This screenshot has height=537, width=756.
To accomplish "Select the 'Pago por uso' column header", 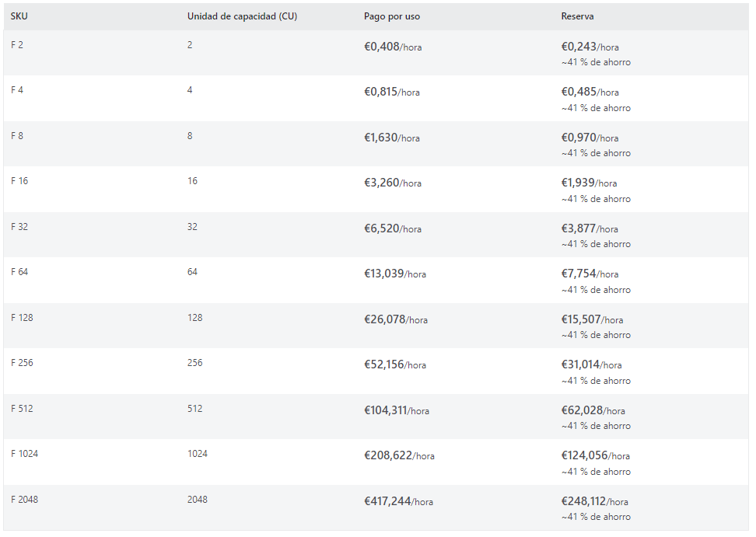I will 392,16.
